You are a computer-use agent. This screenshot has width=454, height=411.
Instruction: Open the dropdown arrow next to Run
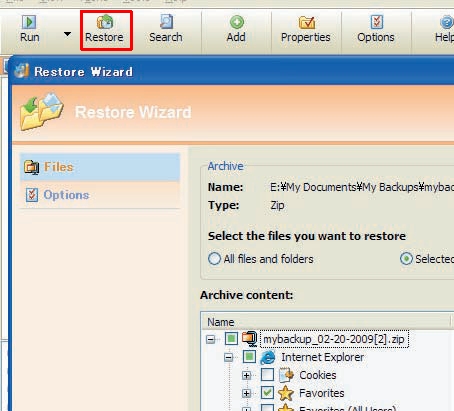(67, 34)
